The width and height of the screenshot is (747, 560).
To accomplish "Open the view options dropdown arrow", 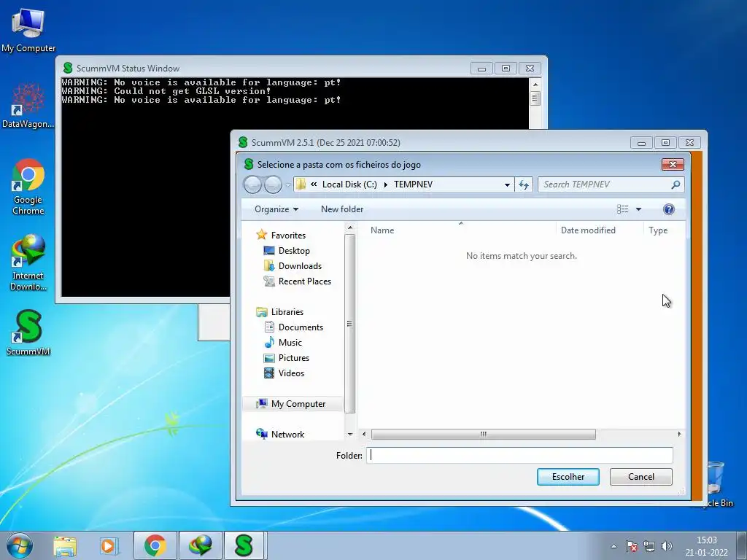I will coord(638,209).
